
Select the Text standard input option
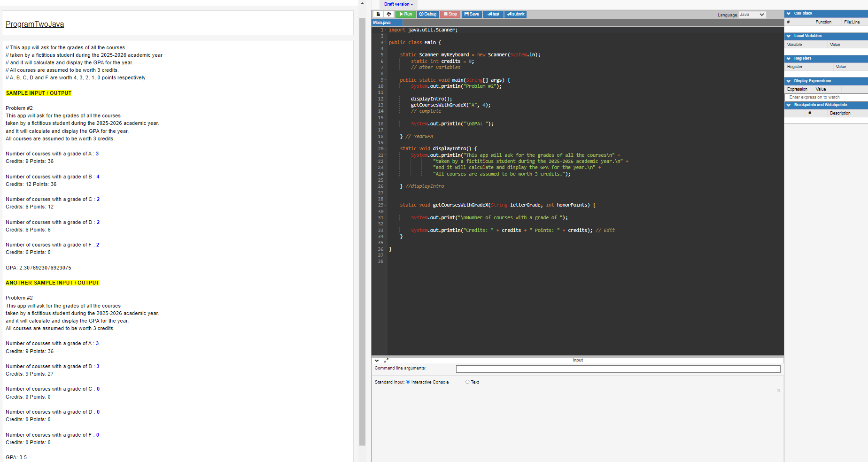pyautogui.click(x=468, y=382)
